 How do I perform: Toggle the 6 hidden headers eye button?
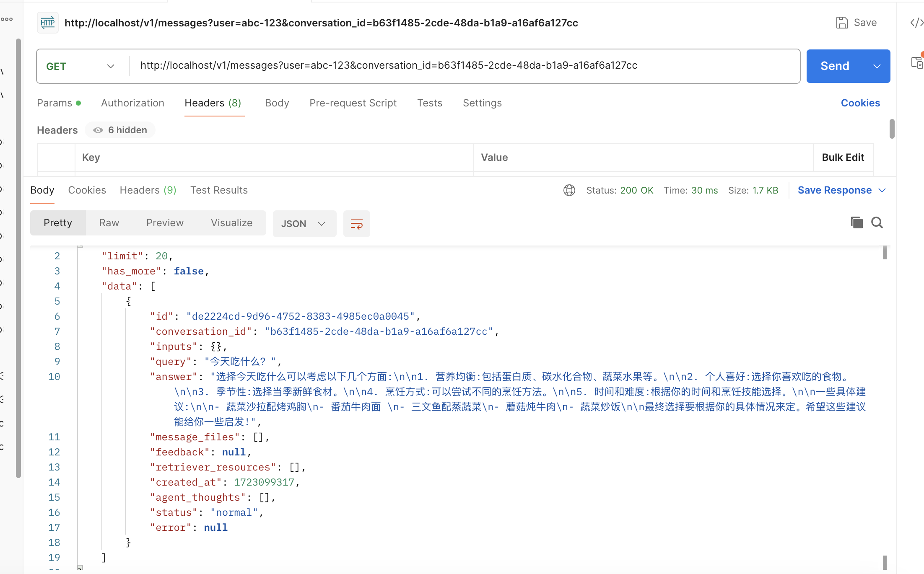pyautogui.click(x=120, y=130)
